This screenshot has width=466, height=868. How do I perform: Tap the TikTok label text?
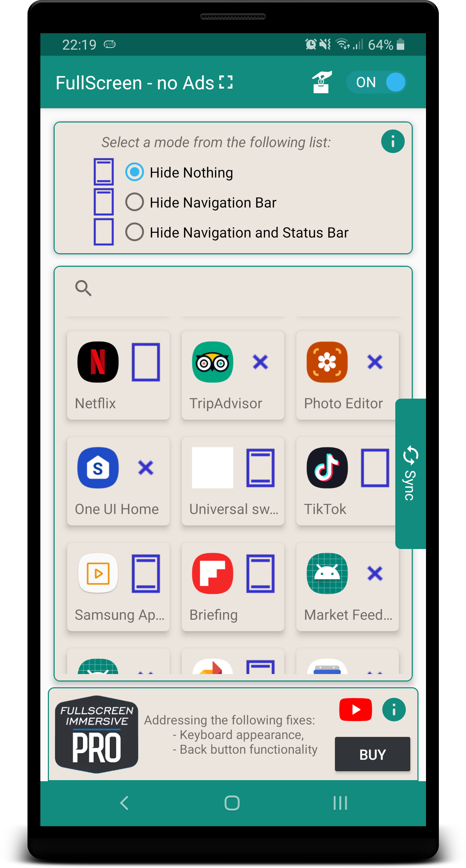(325, 509)
